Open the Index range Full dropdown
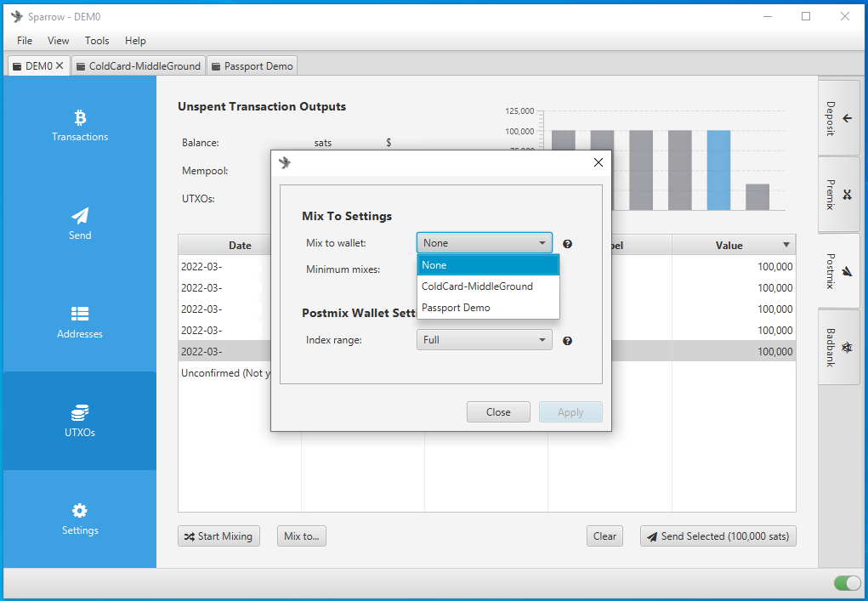868x601 pixels. pos(485,340)
